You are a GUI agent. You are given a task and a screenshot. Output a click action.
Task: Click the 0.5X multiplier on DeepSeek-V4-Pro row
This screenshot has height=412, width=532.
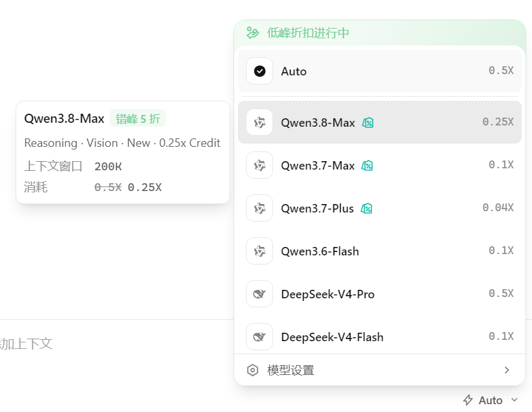pos(501,293)
